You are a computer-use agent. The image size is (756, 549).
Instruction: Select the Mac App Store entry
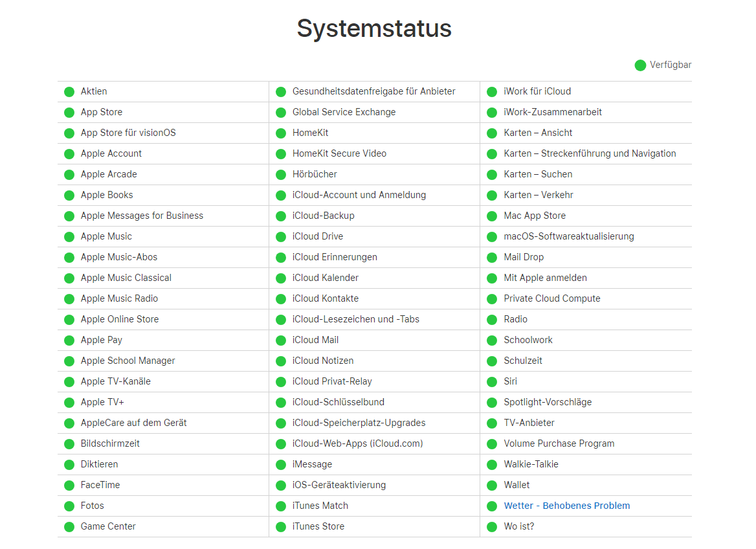click(535, 216)
